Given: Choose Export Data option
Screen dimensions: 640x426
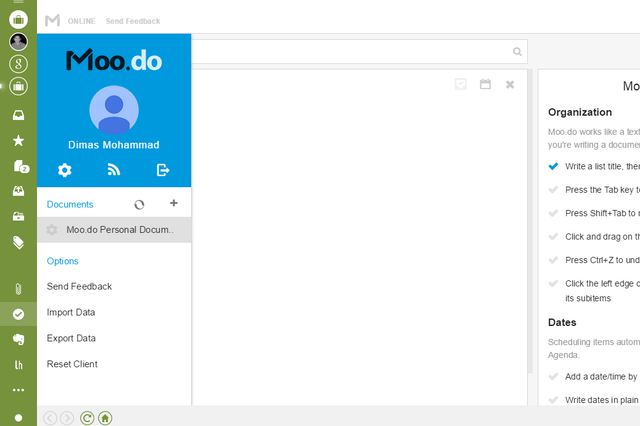Looking at the screenshot, I should coord(71,338).
